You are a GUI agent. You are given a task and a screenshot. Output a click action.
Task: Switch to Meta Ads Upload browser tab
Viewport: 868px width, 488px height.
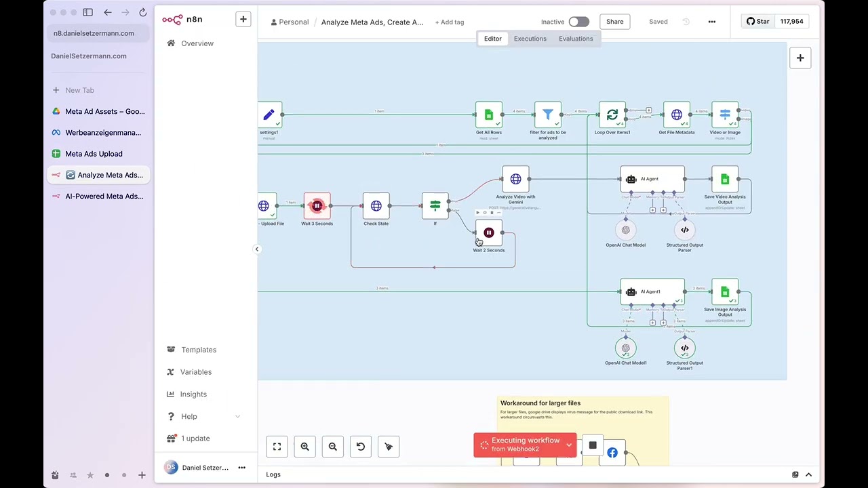point(99,154)
